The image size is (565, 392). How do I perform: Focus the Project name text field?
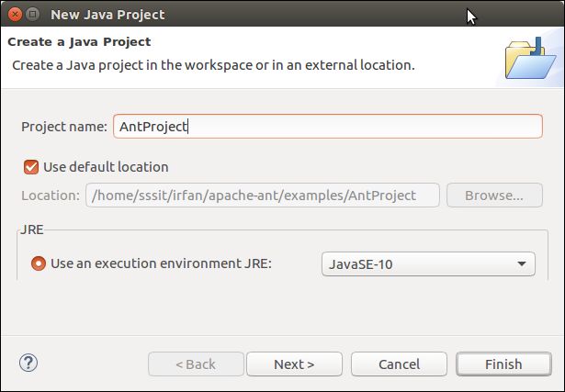tap(328, 127)
